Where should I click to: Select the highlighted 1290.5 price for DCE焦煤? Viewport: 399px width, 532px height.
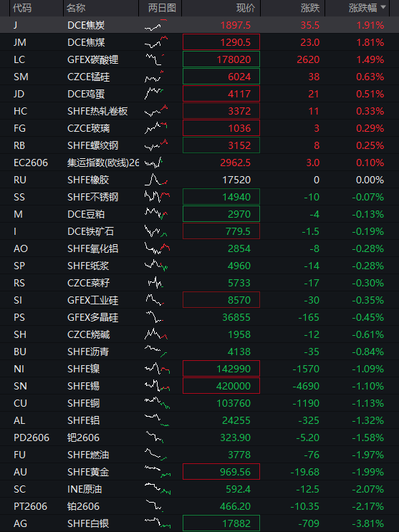221,42
